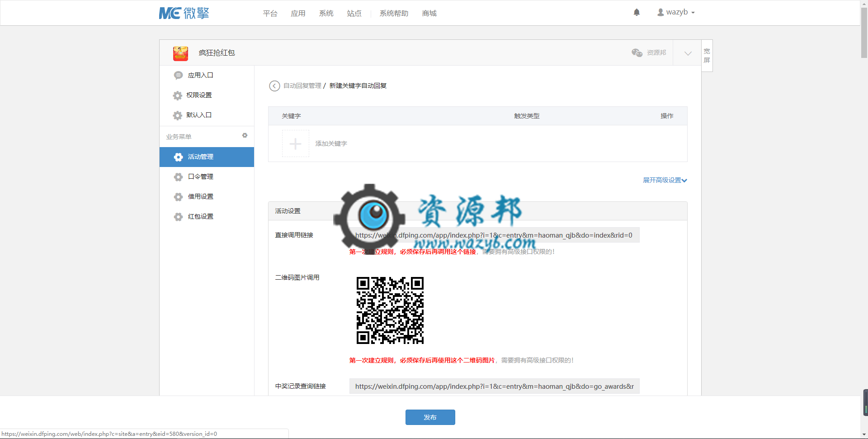868x439 pixels.
Task: Toggle 宽屏 wide screen mode
Action: (x=707, y=56)
